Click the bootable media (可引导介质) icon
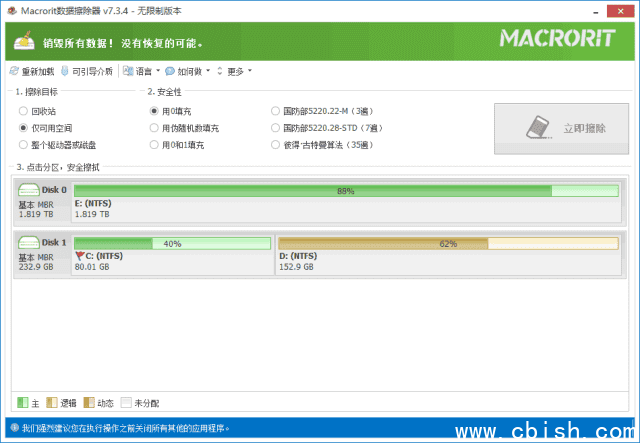The width and height of the screenshot is (640, 443). point(65,71)
